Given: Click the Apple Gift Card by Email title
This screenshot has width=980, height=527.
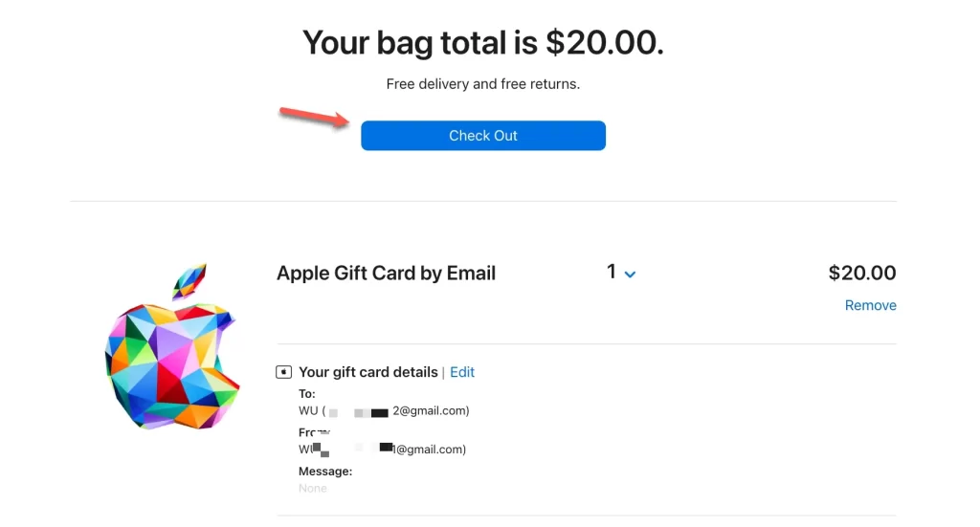Looking at the screenshot, I should (x=386, y=273).
